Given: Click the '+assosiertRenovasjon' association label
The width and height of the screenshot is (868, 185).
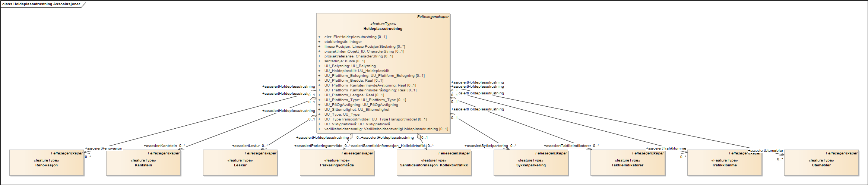Looking at the screenshot, I should tap(104, 148).
